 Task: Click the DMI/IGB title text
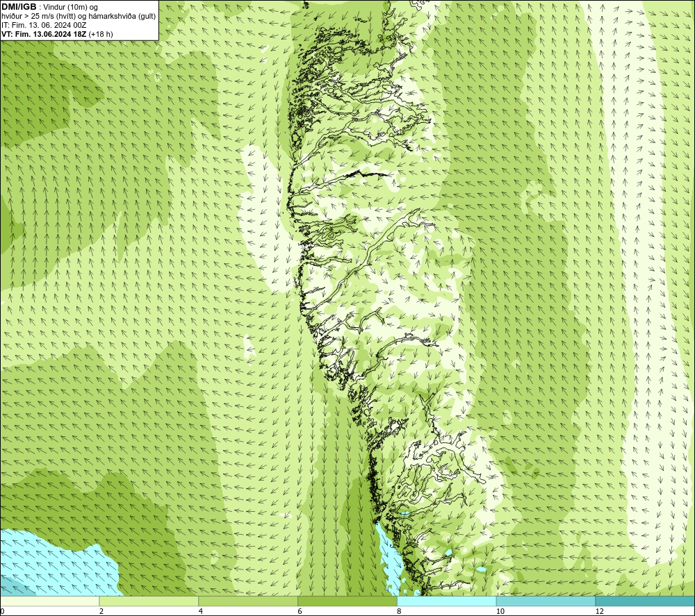(19, 7)
